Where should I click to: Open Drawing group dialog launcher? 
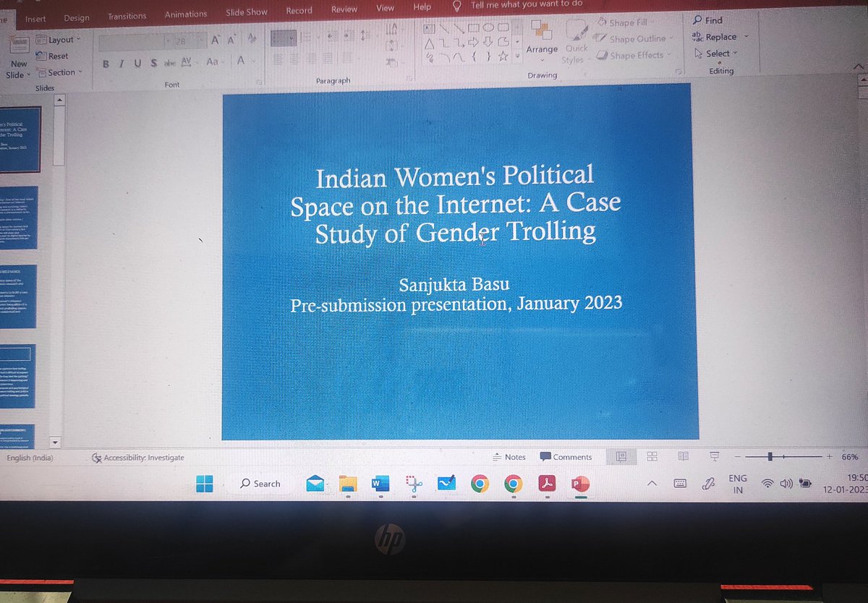[678, 72]
